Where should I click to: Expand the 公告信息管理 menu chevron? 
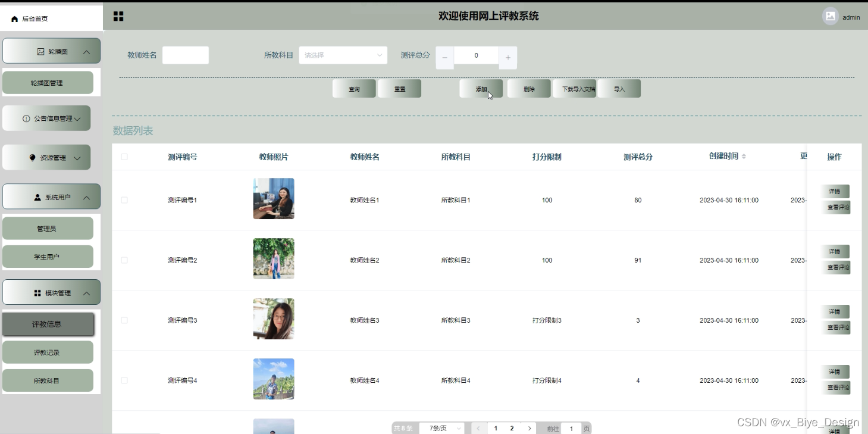coord(77,119)
